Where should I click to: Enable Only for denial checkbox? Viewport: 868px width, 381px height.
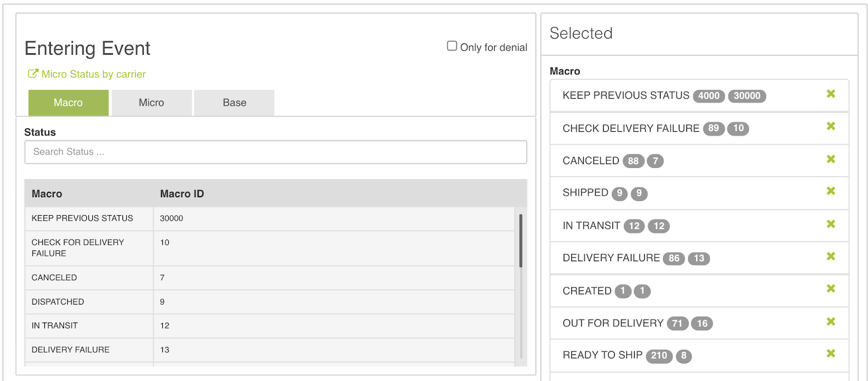click(452, 46)
